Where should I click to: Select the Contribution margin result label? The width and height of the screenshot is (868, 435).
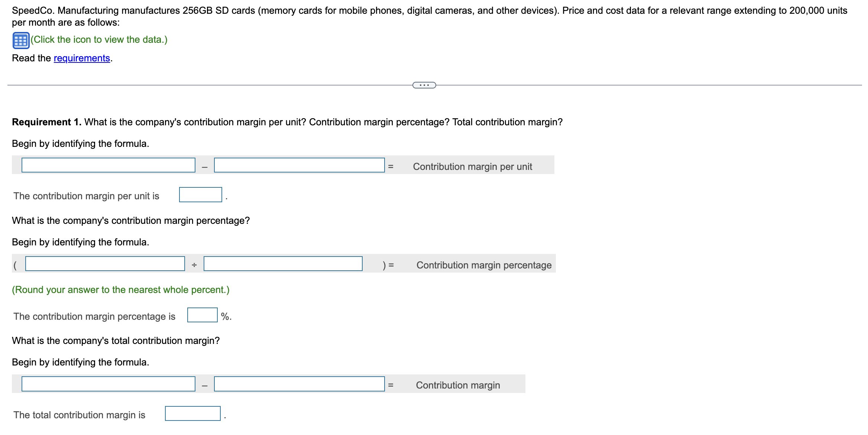[458, 385]
